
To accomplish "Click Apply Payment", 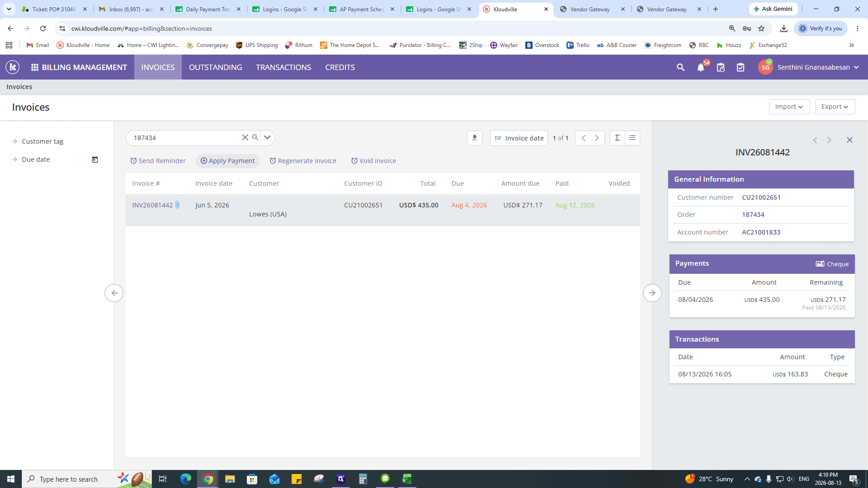I will [228, 161].
